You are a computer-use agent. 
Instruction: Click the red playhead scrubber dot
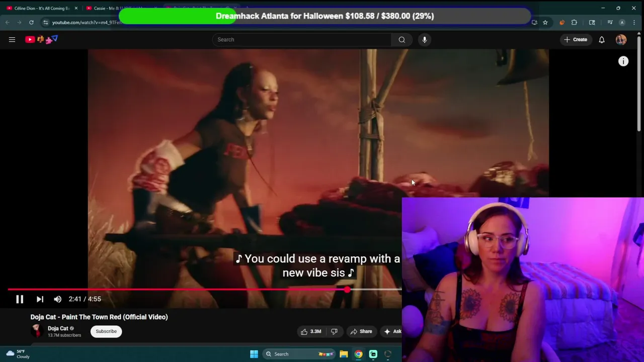[x=347, y=290]
